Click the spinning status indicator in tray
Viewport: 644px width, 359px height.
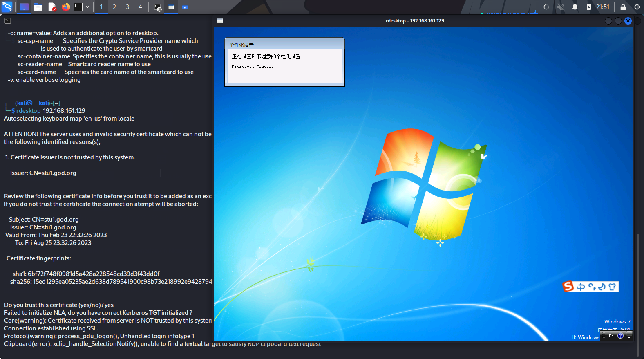click(546, 7)
